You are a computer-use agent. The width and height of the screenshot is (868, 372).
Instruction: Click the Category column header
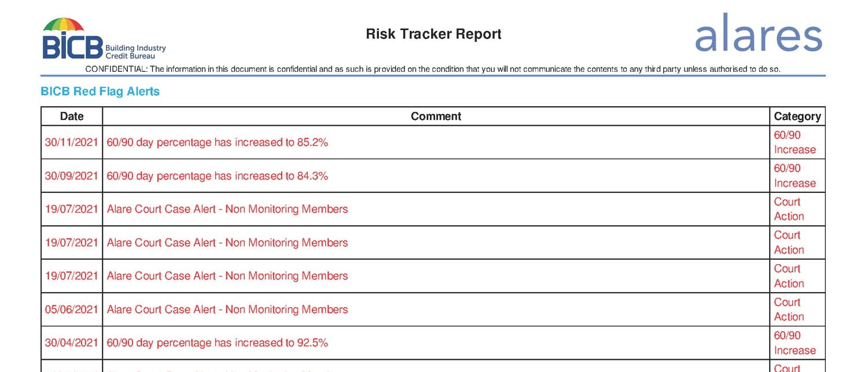[x=797, y=116]
